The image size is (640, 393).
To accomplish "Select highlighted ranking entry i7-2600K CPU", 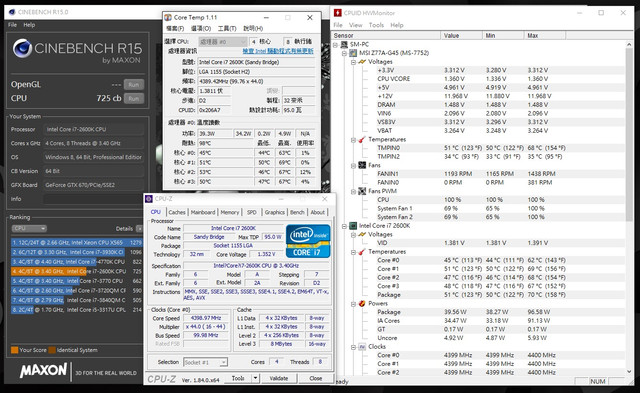I will [76, 271].
